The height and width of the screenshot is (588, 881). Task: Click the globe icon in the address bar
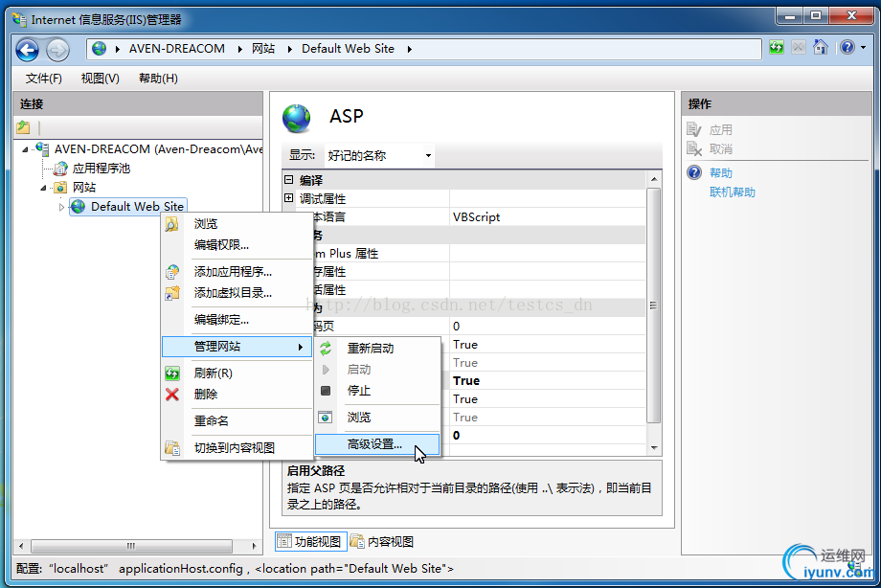pos(99,49)
